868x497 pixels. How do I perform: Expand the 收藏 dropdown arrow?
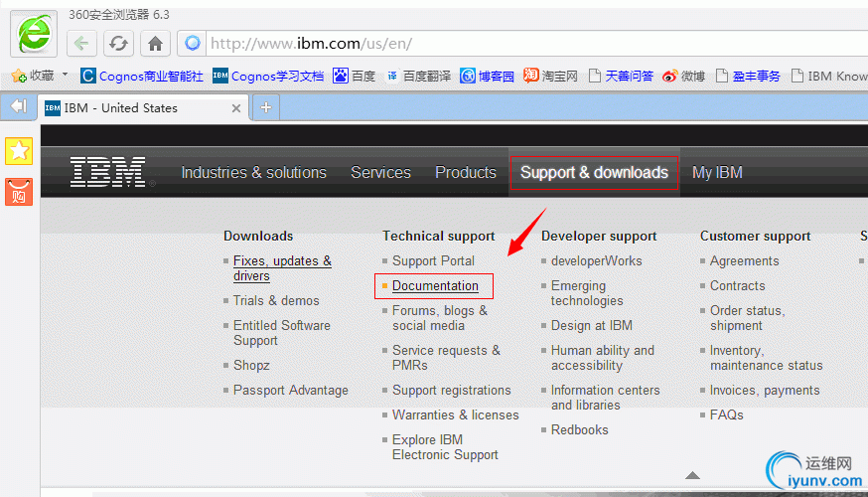tap(65, 75)
